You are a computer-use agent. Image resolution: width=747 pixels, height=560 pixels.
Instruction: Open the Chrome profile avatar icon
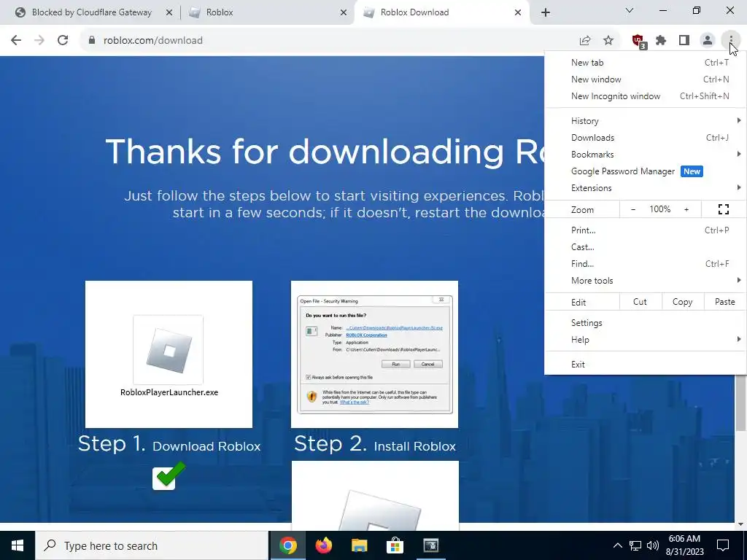click(708, 41)
